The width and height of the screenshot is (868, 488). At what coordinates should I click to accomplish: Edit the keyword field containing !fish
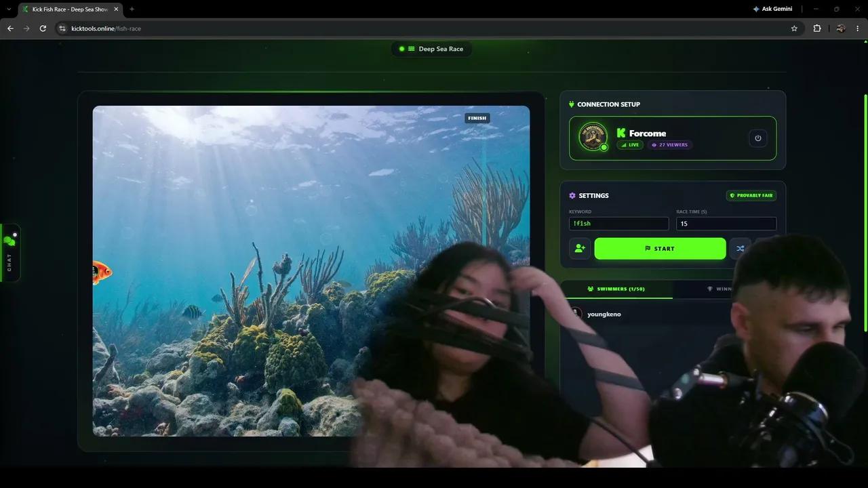(x=618, y=224)
